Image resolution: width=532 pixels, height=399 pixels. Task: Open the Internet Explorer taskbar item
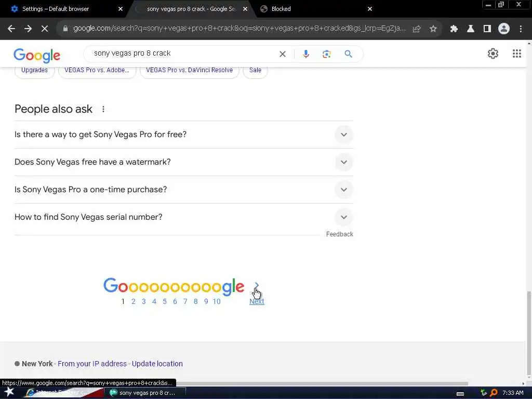point(64,393)
